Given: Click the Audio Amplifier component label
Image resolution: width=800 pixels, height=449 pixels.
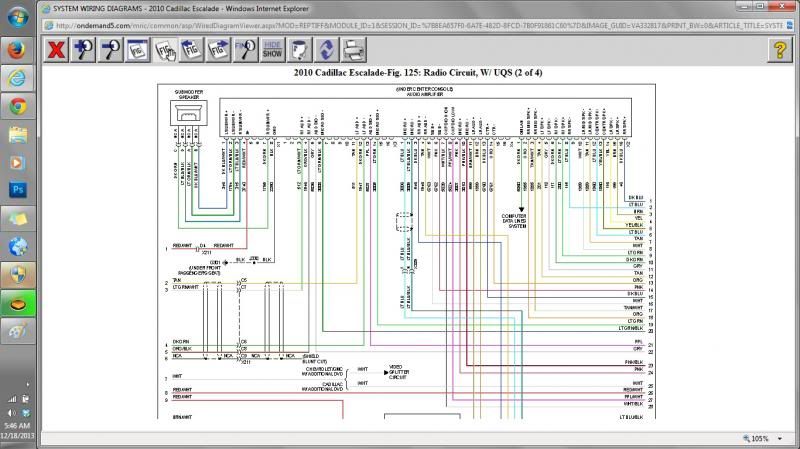Looking at the screenshot, I should pyautogui.click(x=425, y=92).
